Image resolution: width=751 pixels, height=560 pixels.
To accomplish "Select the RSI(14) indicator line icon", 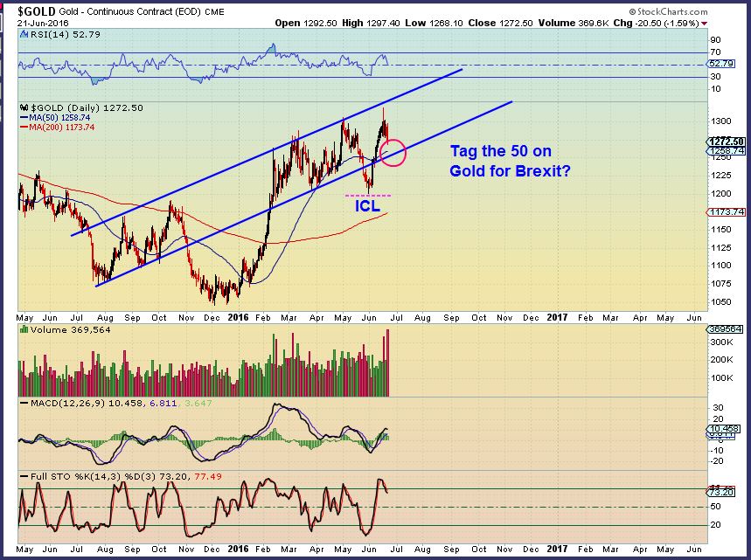I will [24, 34].
